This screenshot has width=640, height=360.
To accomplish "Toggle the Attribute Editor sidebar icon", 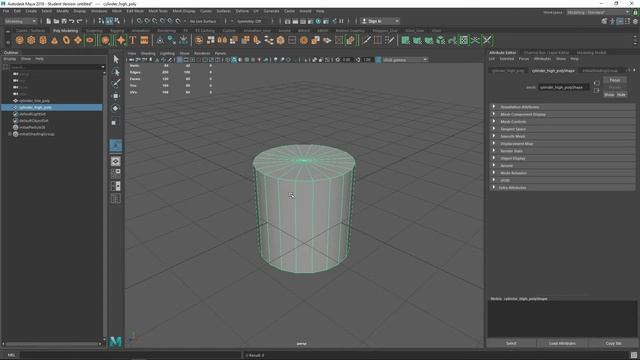I will 620,21.
